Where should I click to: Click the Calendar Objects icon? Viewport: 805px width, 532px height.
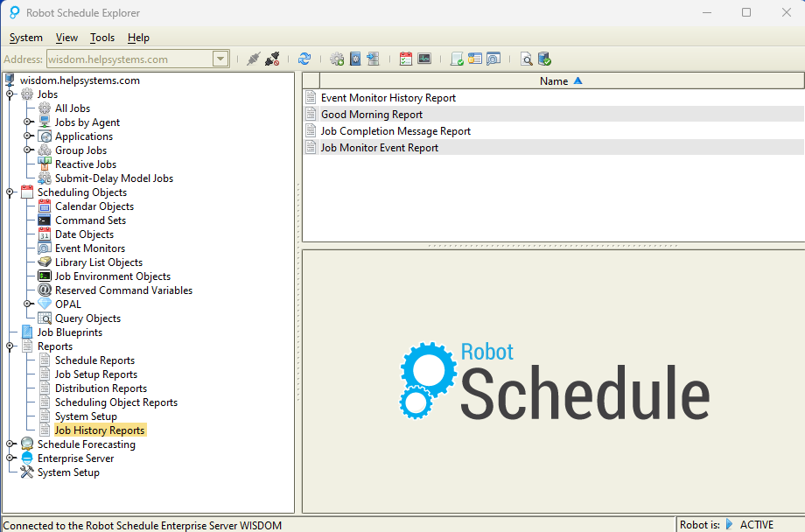(45, 206)
